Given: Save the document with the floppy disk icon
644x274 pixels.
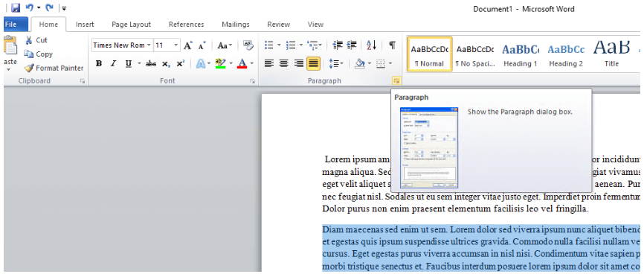Looking at the screenshot, I should click(x=16, y=7).
